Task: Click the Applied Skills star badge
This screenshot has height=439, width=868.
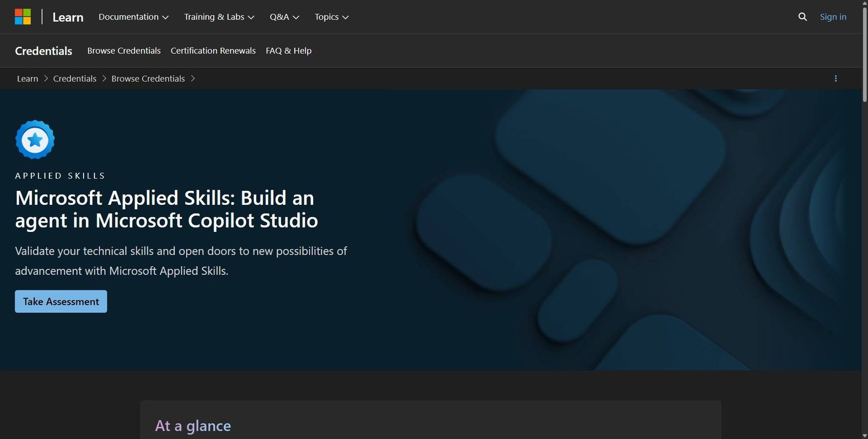Action: pos(35,140)
